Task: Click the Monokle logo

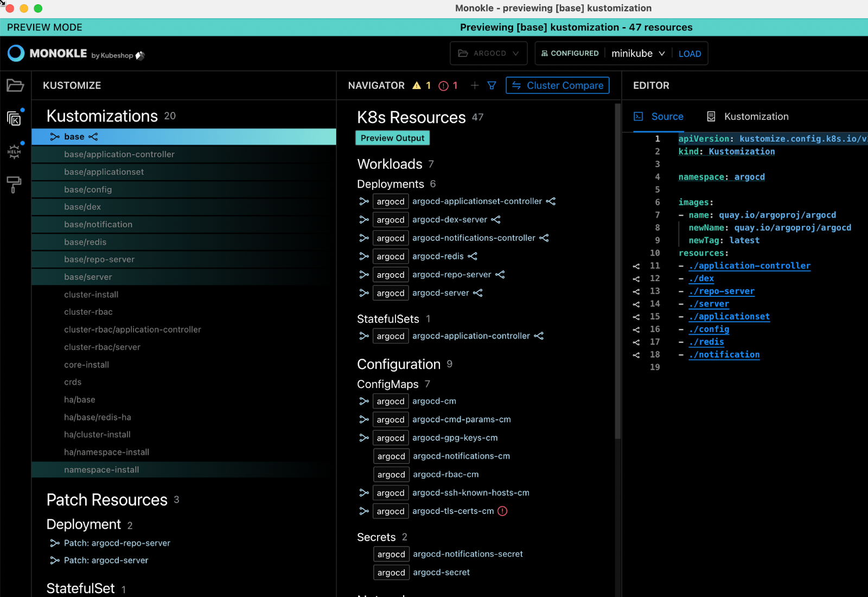Action: pyautogui.click(x=16, y=53)
